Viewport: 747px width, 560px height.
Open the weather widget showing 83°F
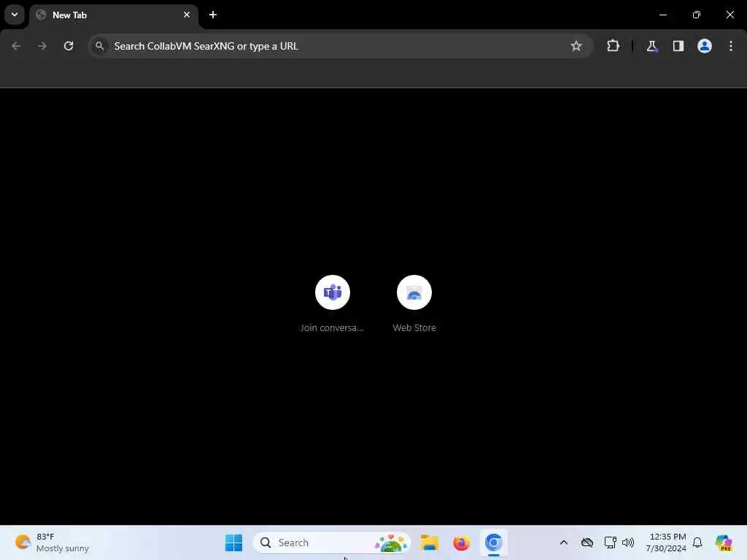click(52, 542)
